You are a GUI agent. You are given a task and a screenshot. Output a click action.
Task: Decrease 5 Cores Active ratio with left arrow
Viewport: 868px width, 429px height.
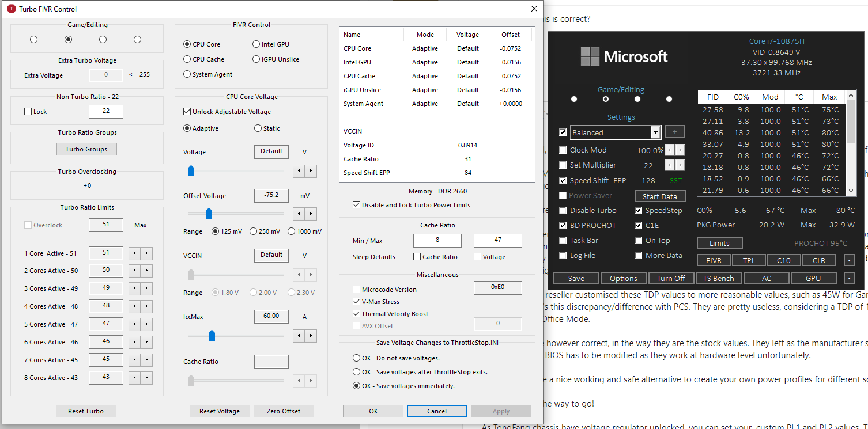(x=133, y=324)
